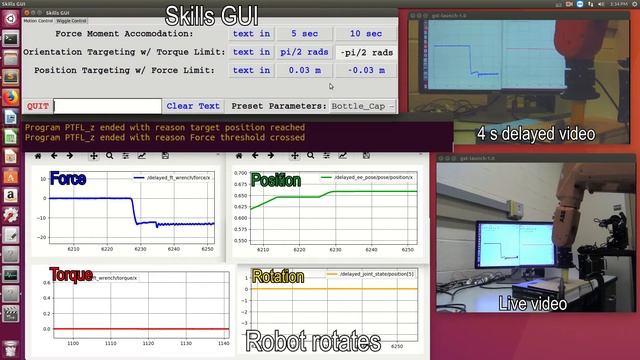640x360 pixels.
Task: Select zoom magnifier in Position plot toolbar
Action: [x=311, y=156]
